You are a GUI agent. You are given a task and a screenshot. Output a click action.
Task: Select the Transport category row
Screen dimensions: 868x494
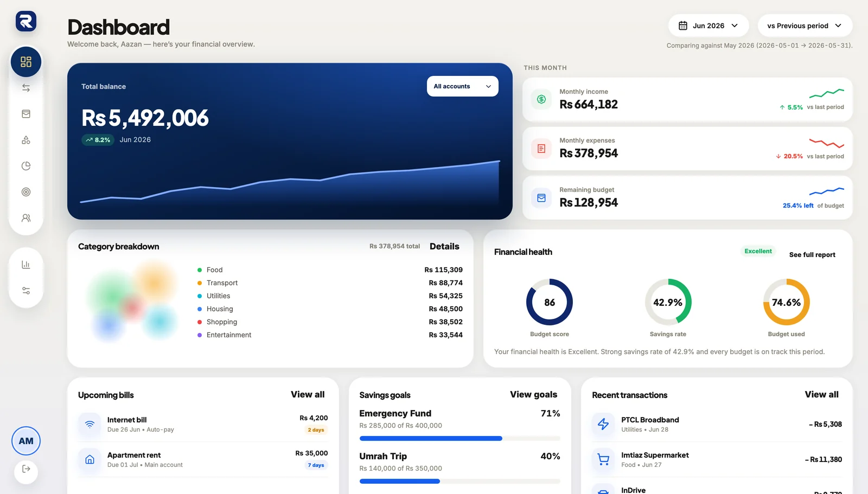click(330, 283)
